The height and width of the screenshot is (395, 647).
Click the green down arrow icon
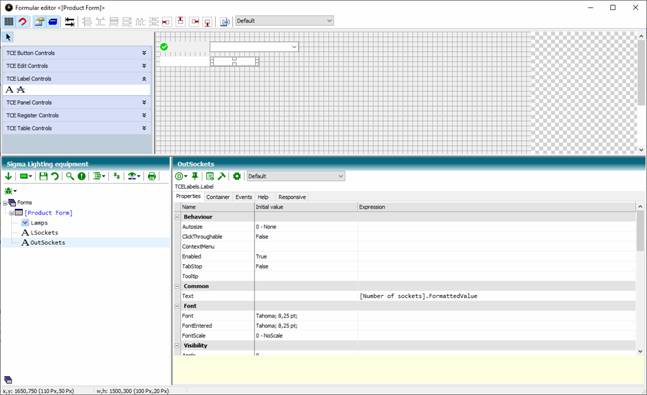[8, 176]
